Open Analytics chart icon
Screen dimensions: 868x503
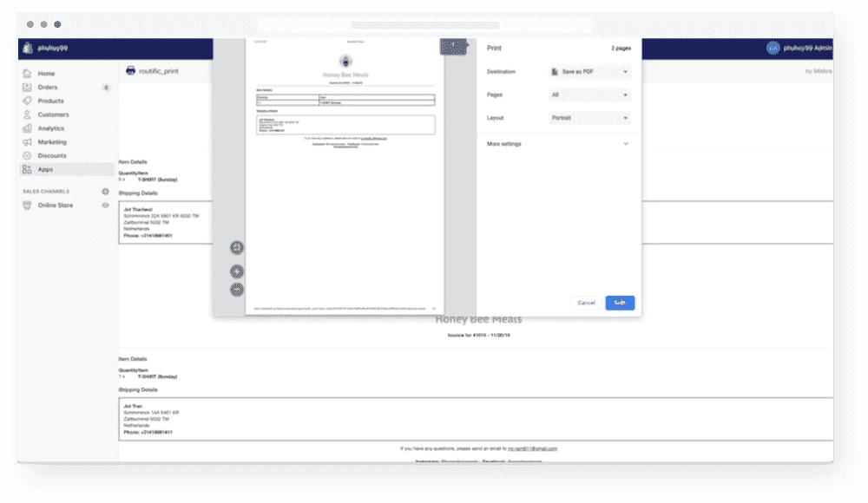(x=28, y=128)
